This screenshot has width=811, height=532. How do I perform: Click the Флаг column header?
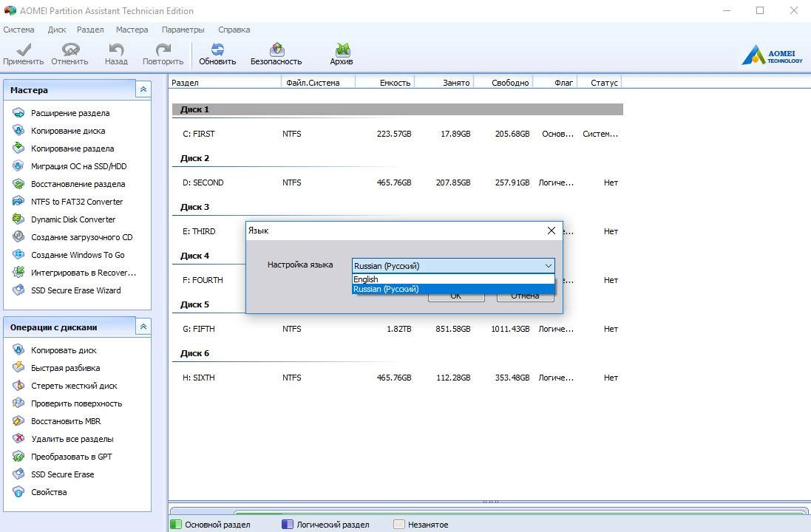[555, 83]
